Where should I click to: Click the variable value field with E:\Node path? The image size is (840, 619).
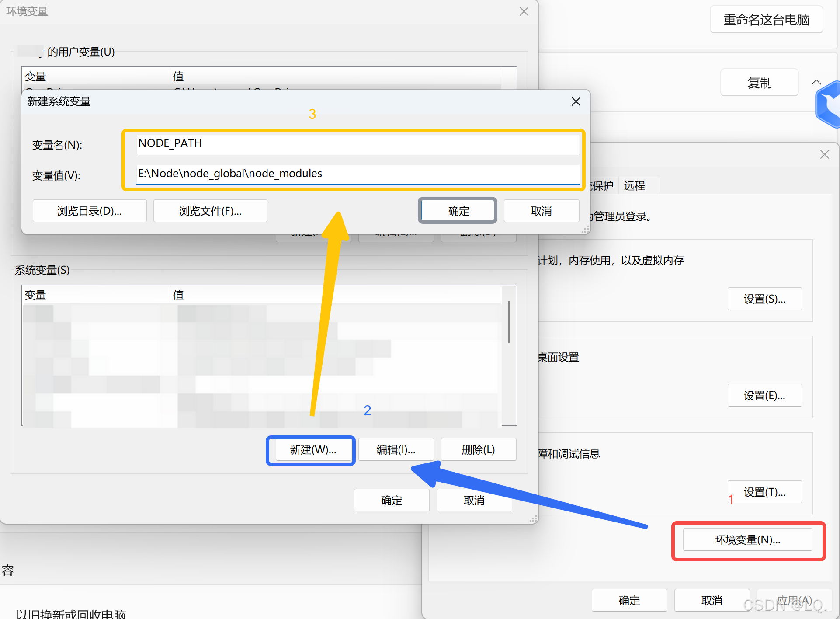click(x=358, y=174)
